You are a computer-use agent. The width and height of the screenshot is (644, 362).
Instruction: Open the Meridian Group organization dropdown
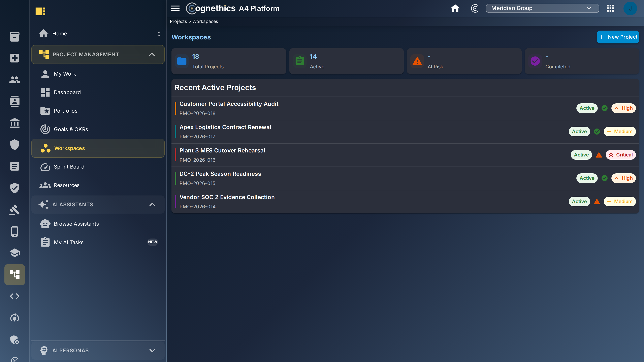[542, 8]
